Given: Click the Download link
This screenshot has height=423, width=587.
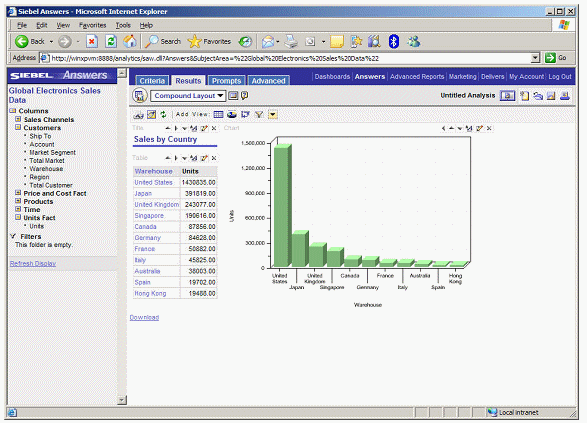Looking at the screenshot, I should [x=144, y=317].
